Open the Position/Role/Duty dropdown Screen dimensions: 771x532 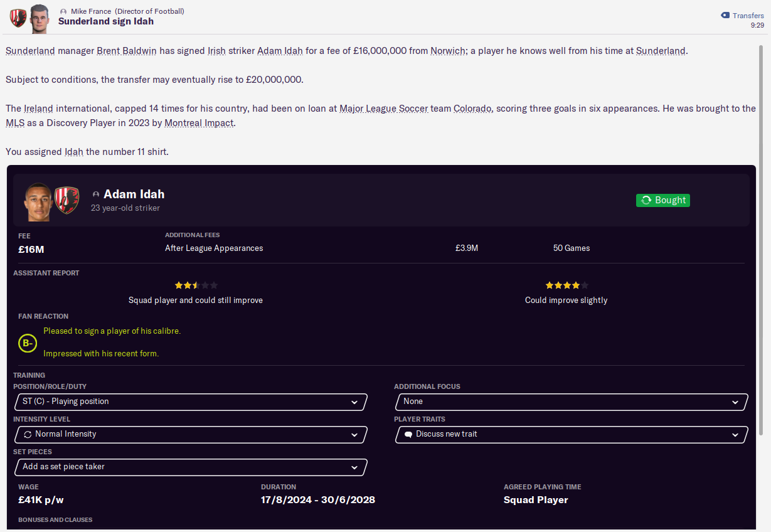190,402
